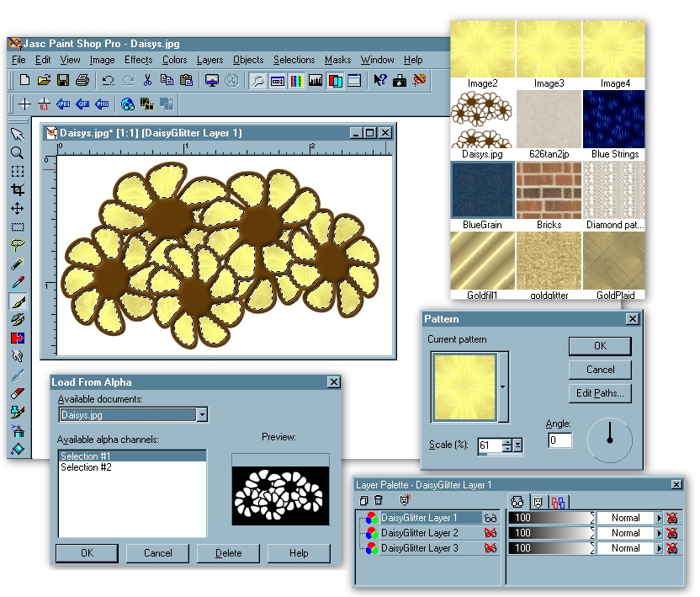Viewport: 700px width, 597px height.
Task: Click the Copy icon in the toolbar
Action: (167, 81)
